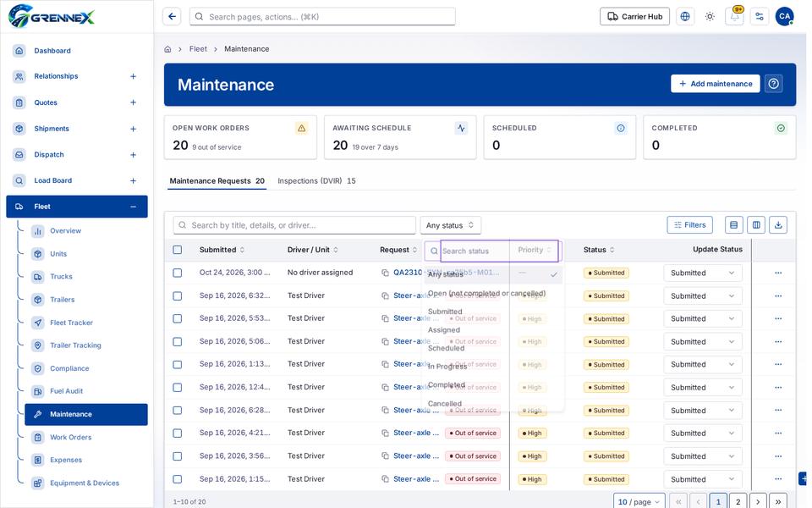The height and width of the screenshot is (508, 812).
Task: Download the maintenance export icon
Action: coord(778,225)
